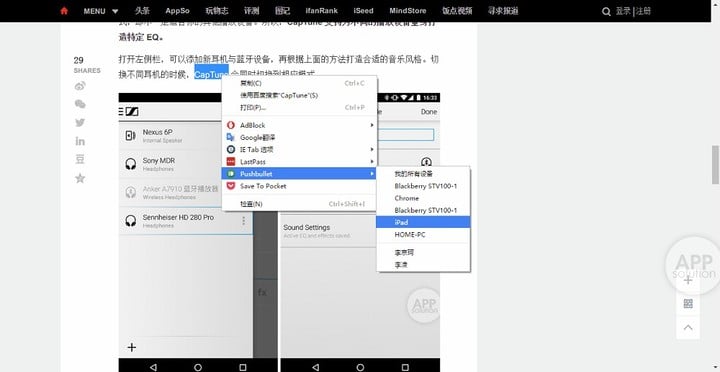Push to 我的所有设备 in the submenu
The image size is (720, 372).
[x=423, y=174]
